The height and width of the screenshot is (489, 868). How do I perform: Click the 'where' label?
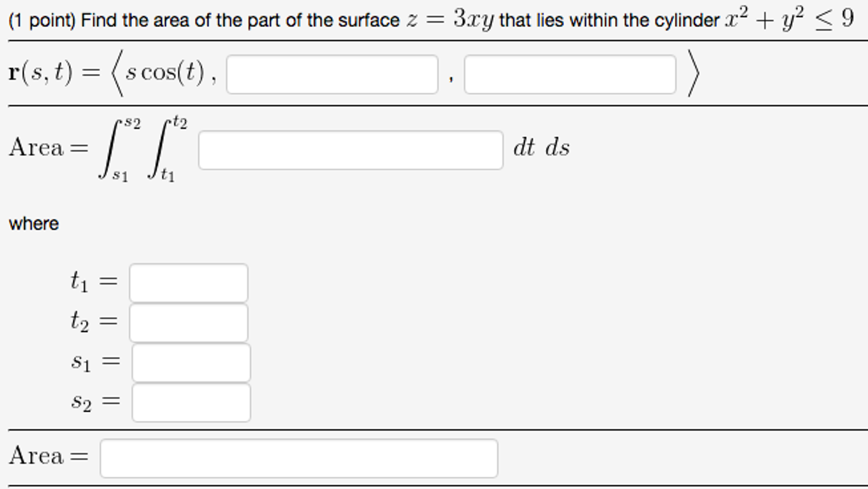pos(34,223)
